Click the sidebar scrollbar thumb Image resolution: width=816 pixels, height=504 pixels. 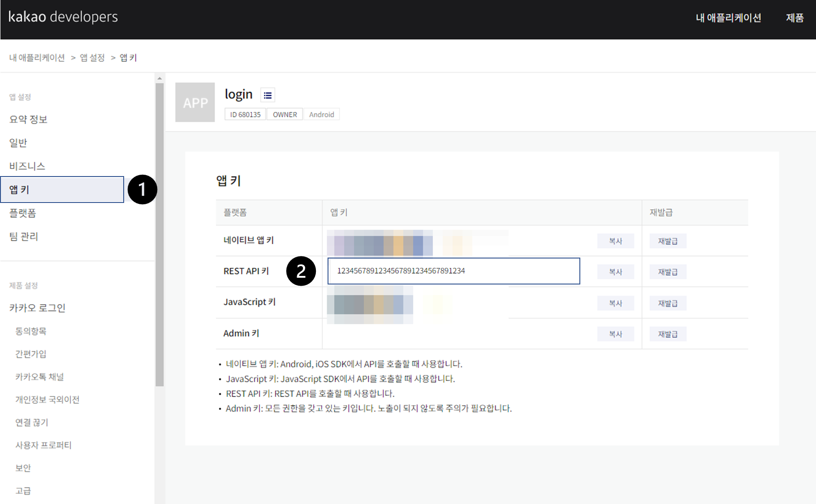pos(160,234)
